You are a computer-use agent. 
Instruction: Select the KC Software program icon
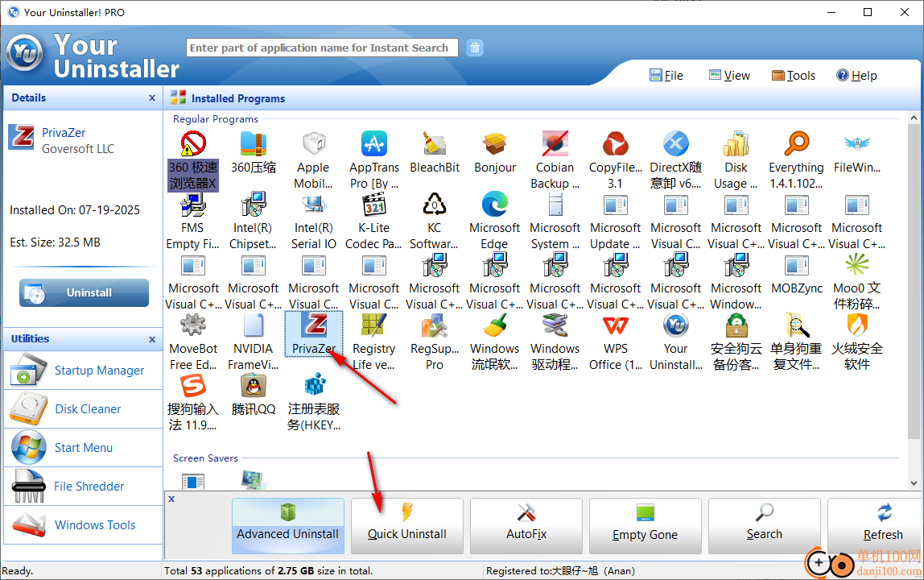tap(435, 204)
